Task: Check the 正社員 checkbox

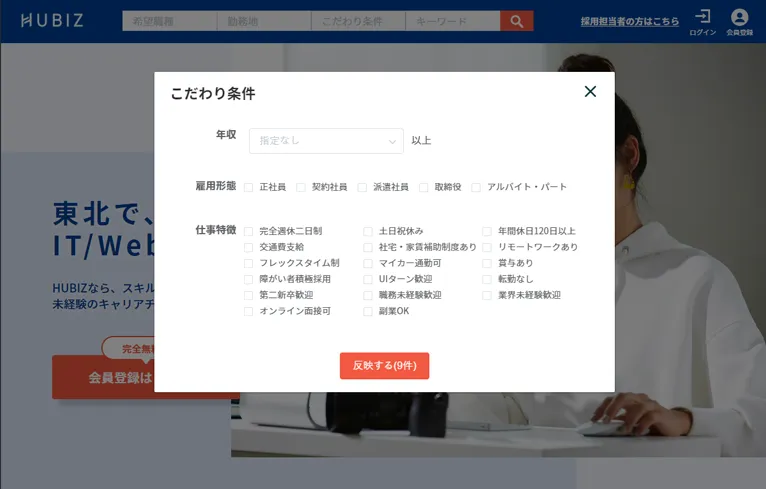Action: tap(248, 188)
